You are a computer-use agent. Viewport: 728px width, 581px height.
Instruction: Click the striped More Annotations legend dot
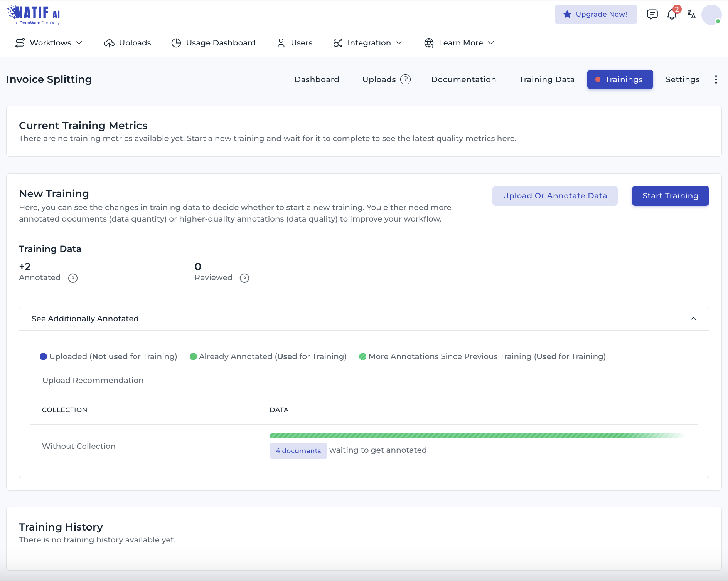coord(362,356)
